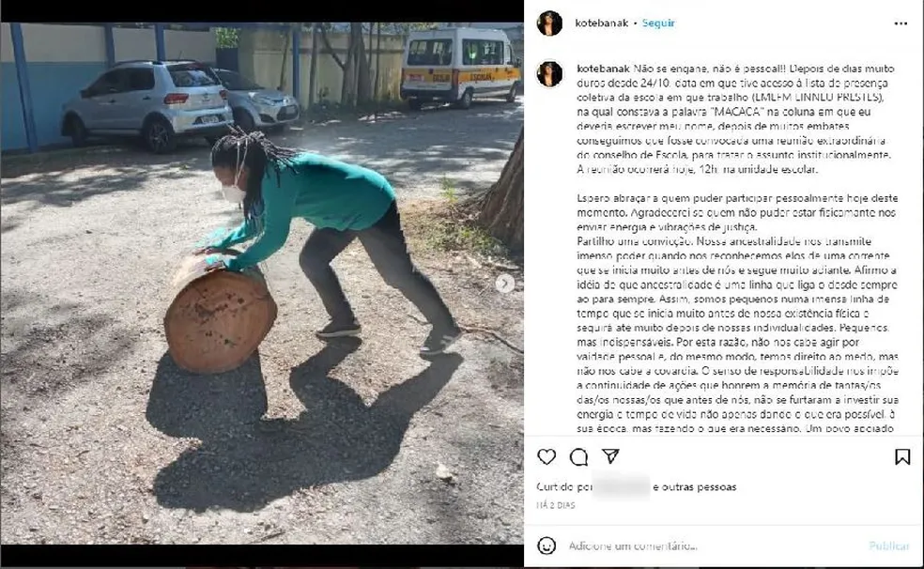Open the three-dot more options menu

coord(901,23)
